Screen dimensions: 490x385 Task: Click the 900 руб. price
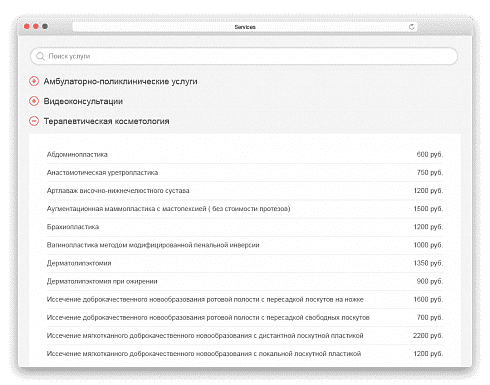pos(430,281)
